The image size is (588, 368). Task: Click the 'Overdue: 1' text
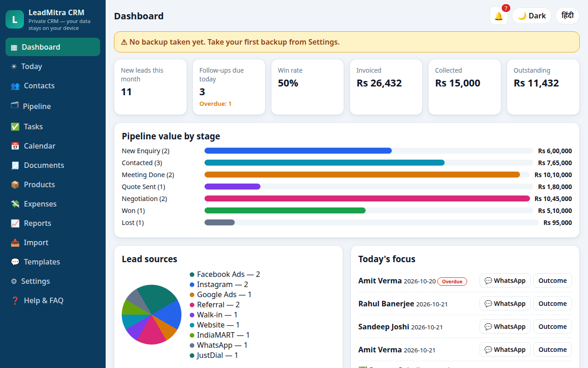point(215,104)
